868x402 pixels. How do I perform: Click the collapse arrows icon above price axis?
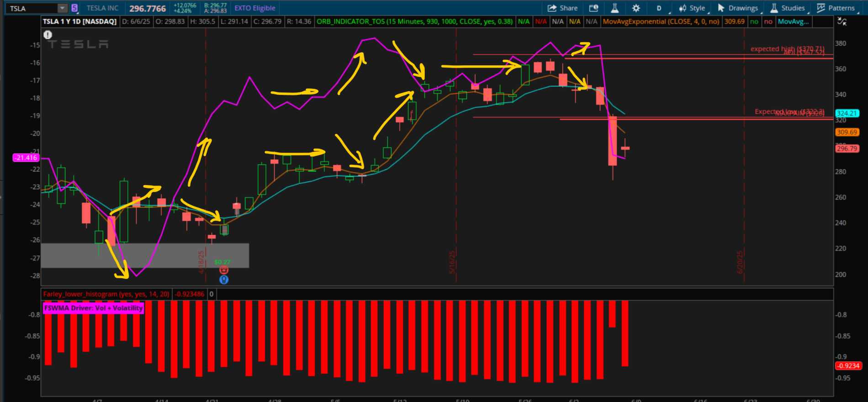click(x=842, y=21)
